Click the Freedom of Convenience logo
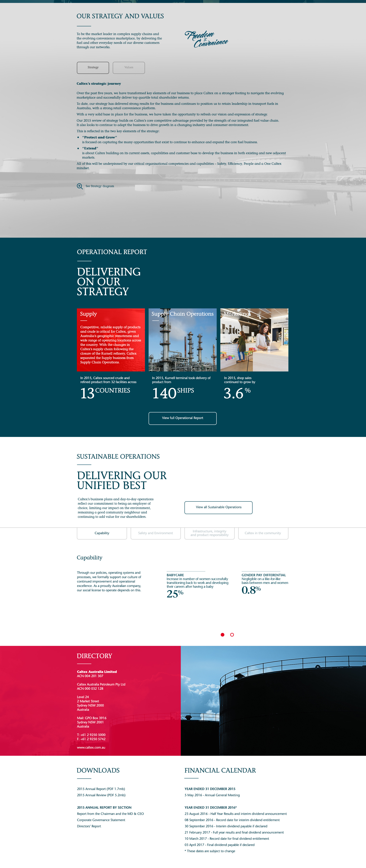Viewport: 366px width, 868px height. (x=206, y=39)
